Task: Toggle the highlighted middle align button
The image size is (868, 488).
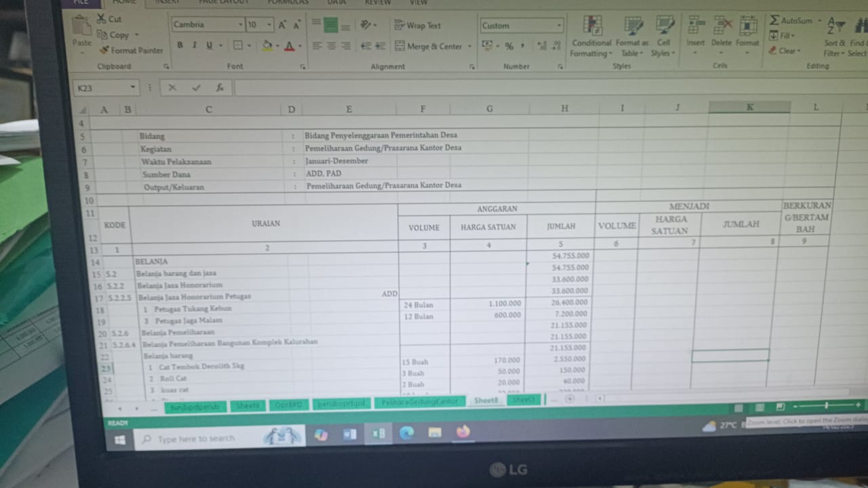Action: click(x=331, y=25)
